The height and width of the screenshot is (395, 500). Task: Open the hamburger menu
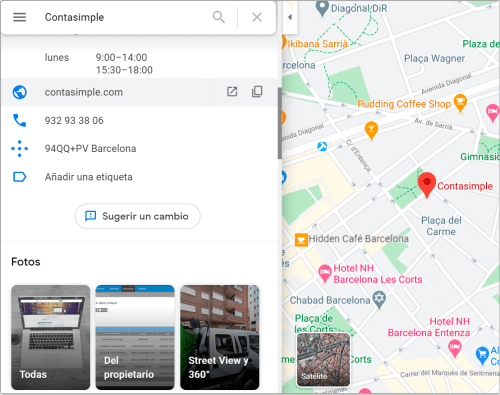pos(19,17)
